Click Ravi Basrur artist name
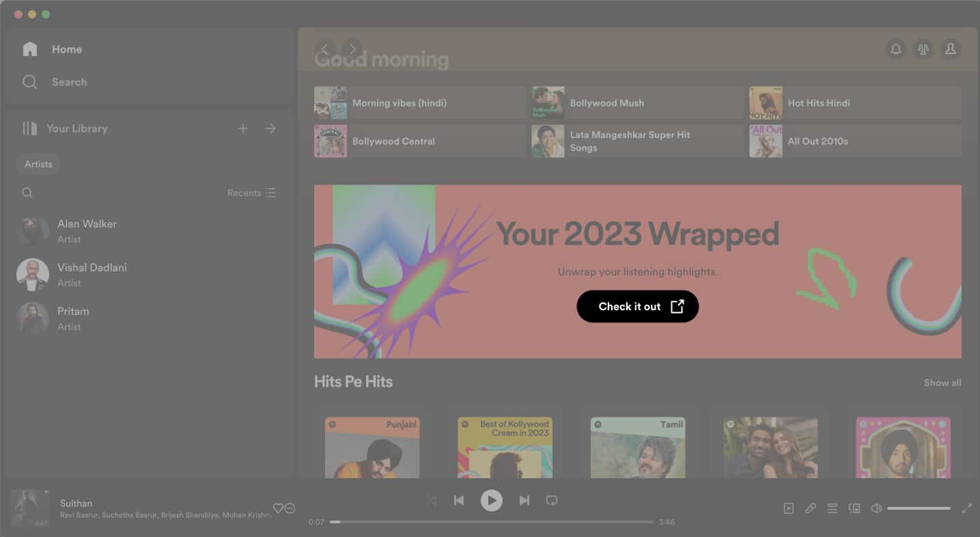This screenshot has width=980, height=537. coord(79,515)
